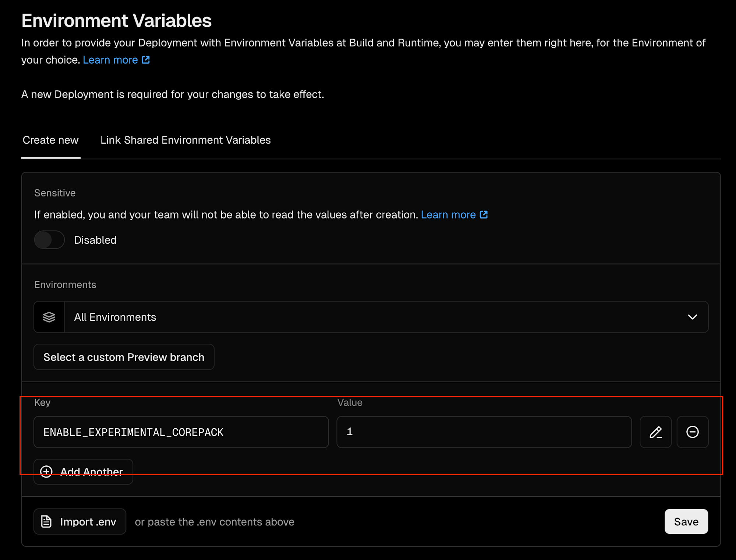Click external link icon in Sensitive section

[x=484, y=215]
